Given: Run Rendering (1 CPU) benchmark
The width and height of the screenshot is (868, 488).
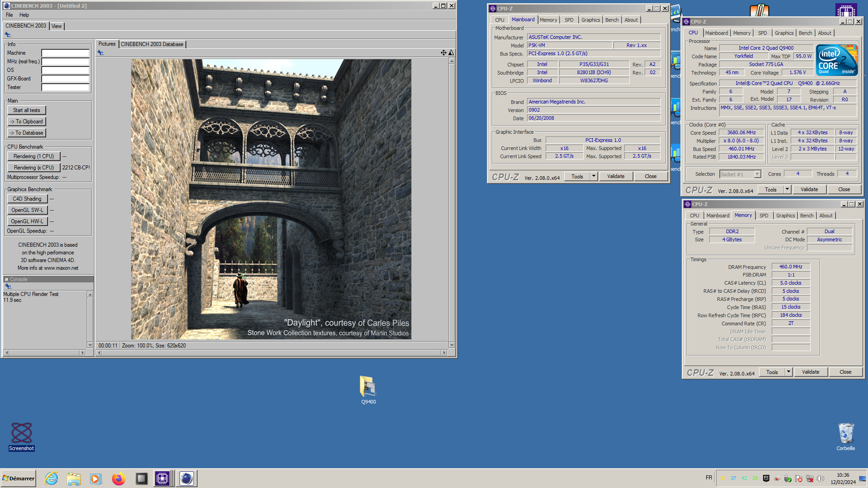Looking at the screenshot, I should click(33, 156).
